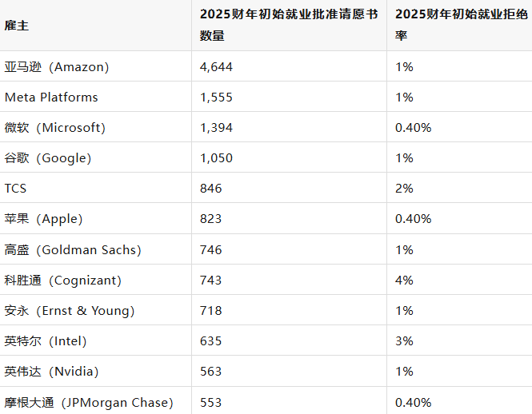
Task: Select the 英伟达 (Nvidia) cell
Action: click(52, 372)
